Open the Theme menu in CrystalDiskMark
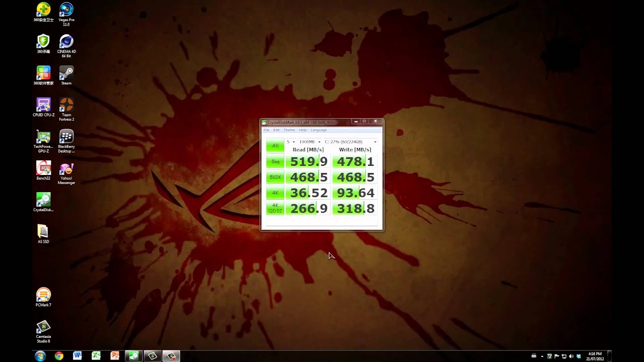The height and width of the screenshot is (362, 644). [289, 130]
